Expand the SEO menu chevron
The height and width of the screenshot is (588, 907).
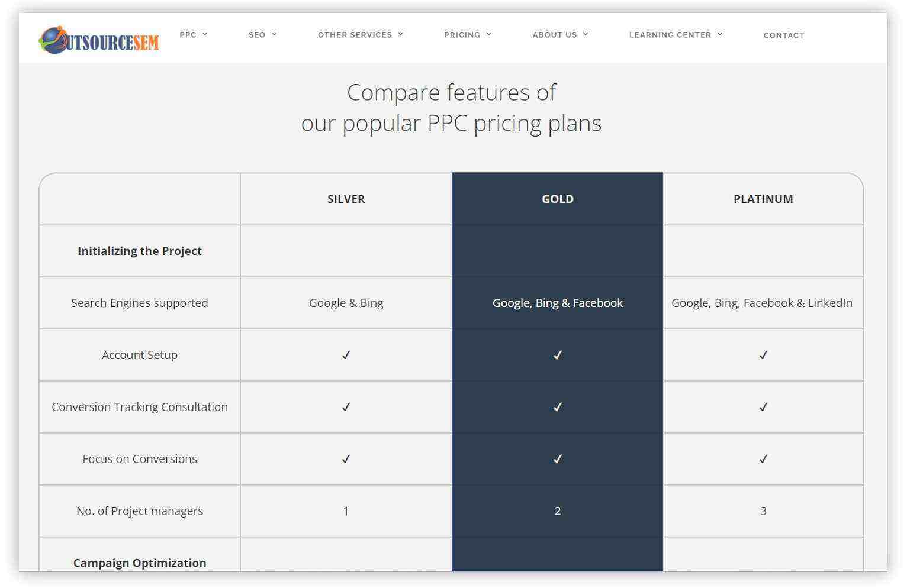[x=274, y=34]
